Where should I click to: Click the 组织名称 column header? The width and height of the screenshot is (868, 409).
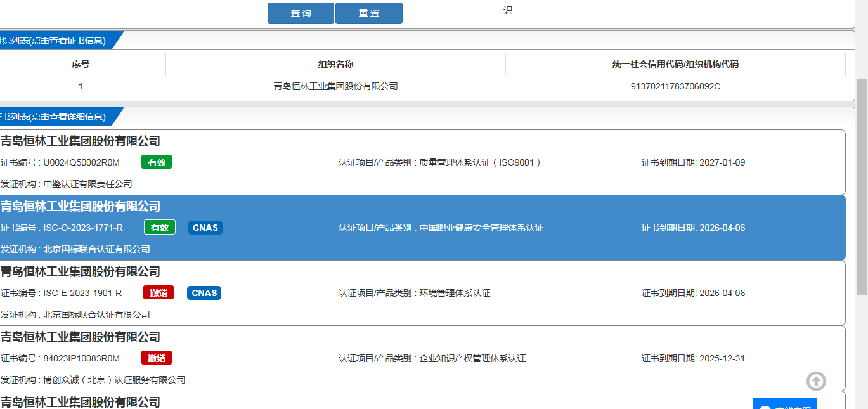pyautogui.click(x=335, y=64)
